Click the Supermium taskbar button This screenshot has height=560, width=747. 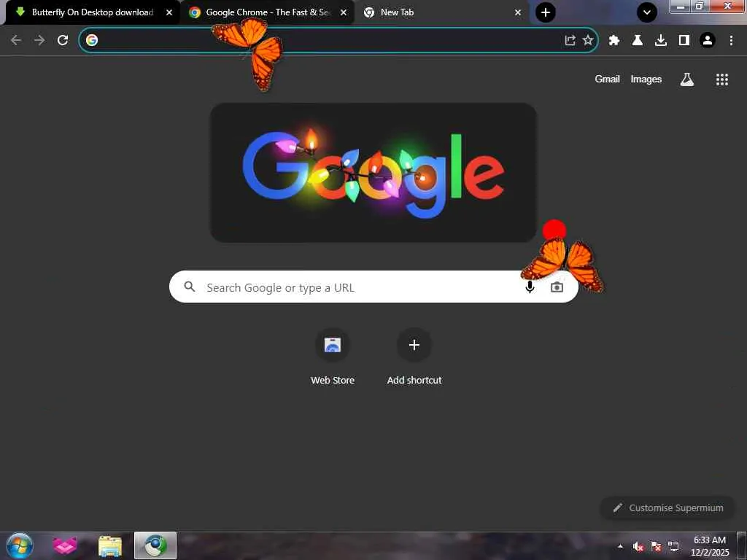point(155,545)
